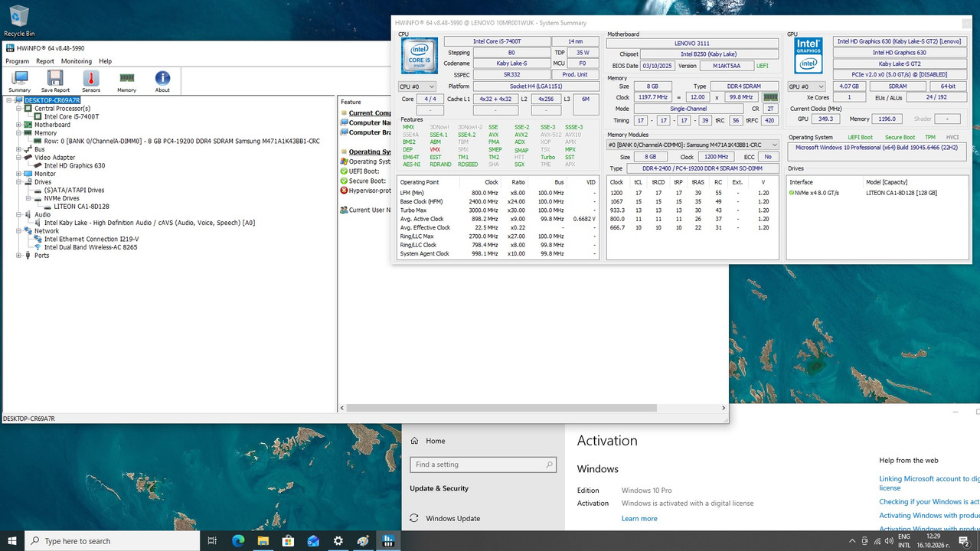
Task: Select Intel HD Graphics 630 tree item
Action: (74, 165)
